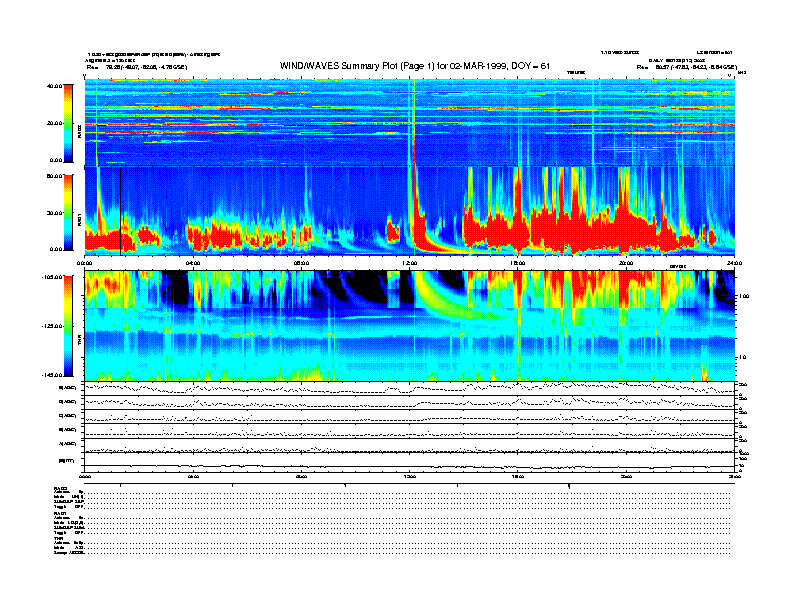The width and height of the screenshot is (792, 612).
Task: Click the -125.00 label on TNR color scale
Action: tap(52, 326)
